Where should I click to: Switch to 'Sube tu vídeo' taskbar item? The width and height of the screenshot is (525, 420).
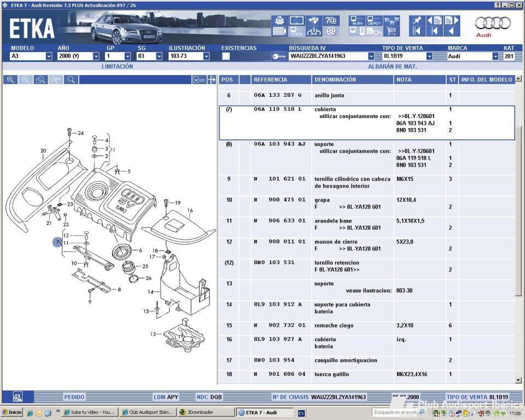click(90, 412)
